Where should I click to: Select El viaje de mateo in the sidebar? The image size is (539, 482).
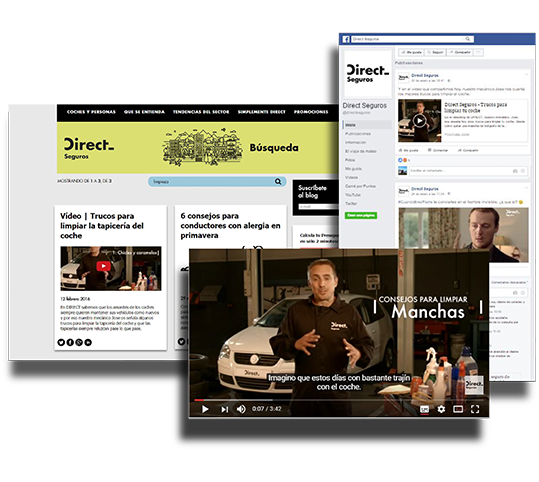pos(361,151)
